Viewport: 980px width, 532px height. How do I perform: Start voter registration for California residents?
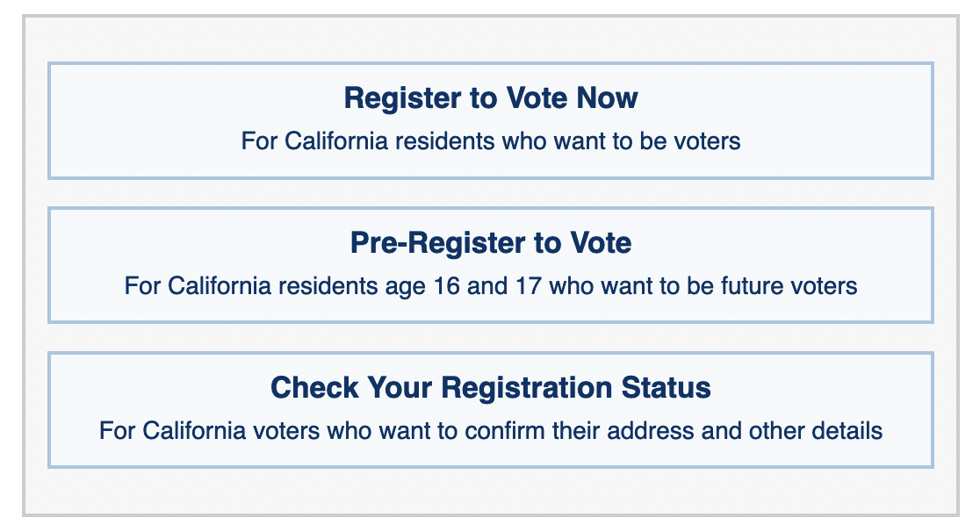pyautogui.click(x=490, y=120)
